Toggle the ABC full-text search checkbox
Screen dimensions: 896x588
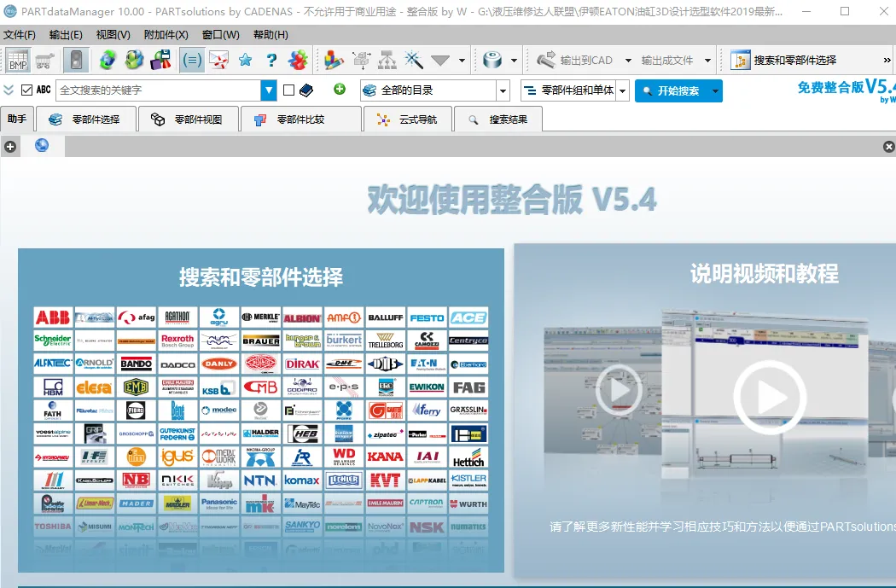pyautogui.click(x=26, y=90)
